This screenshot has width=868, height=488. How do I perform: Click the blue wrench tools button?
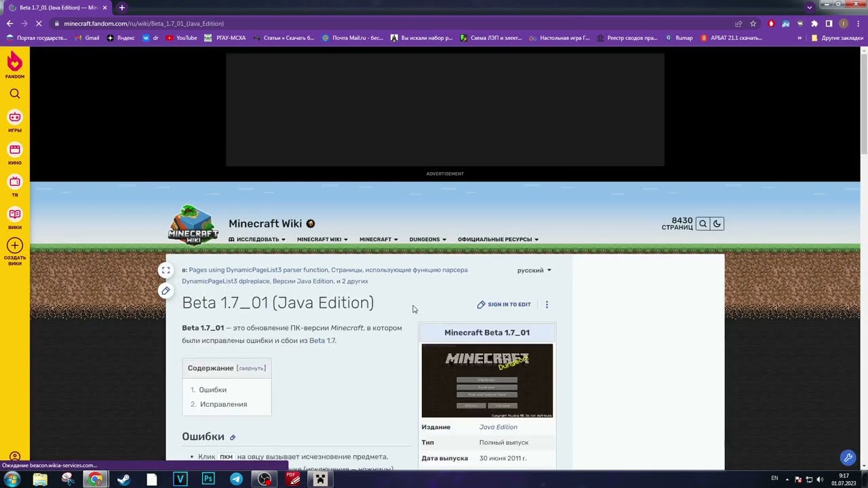(848, 457)
